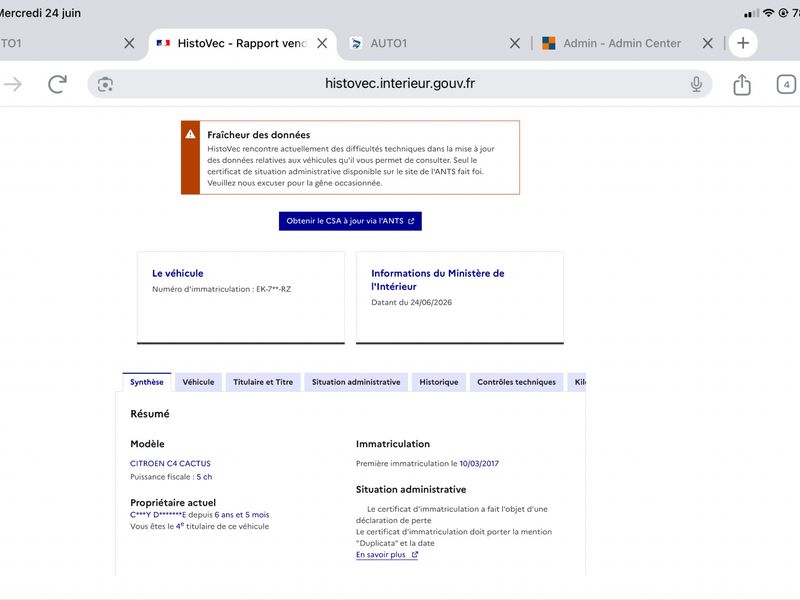Select the Situation administrative tab

pos(356,382)
